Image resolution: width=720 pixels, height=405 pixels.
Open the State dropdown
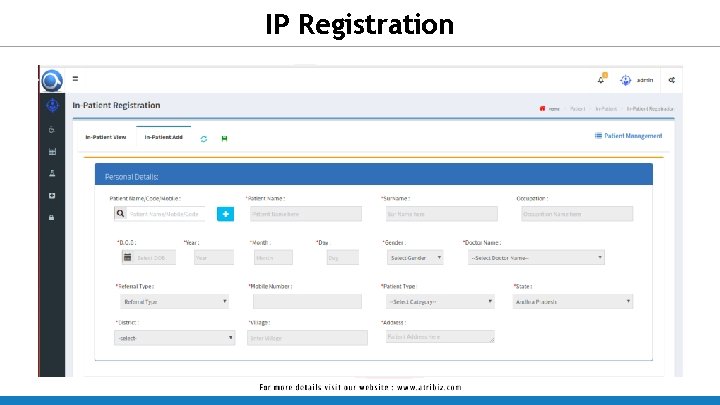(x=573, y=302)
